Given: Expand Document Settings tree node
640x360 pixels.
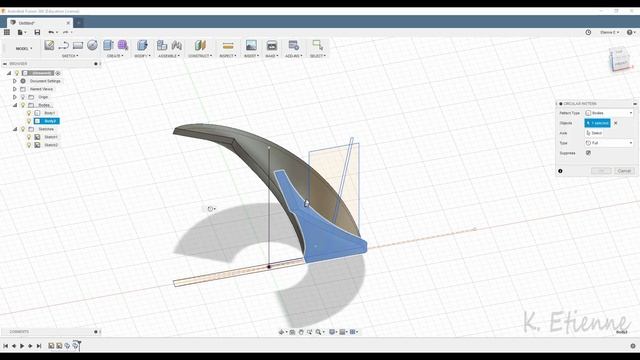Looking at the screenshot, I should [15, 81].
